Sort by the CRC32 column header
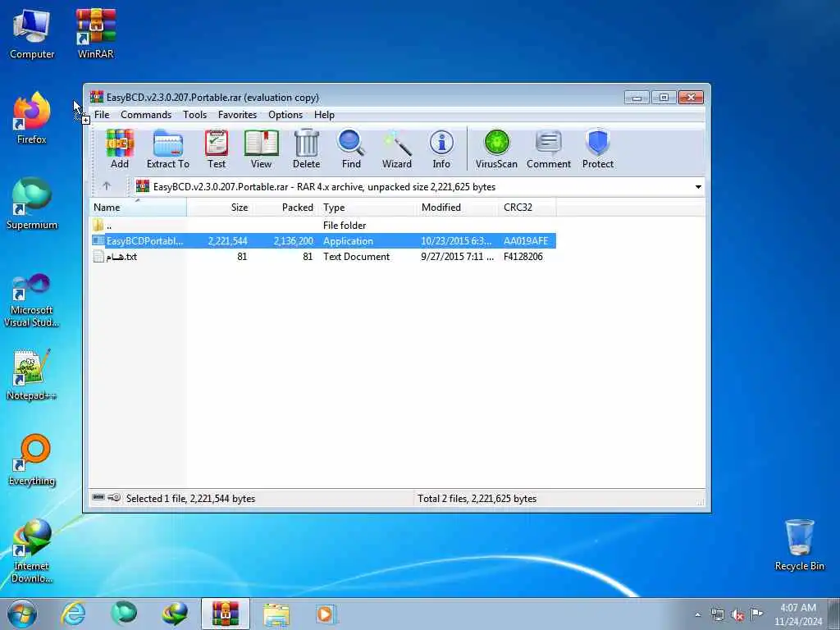 (x=527, y=208)
